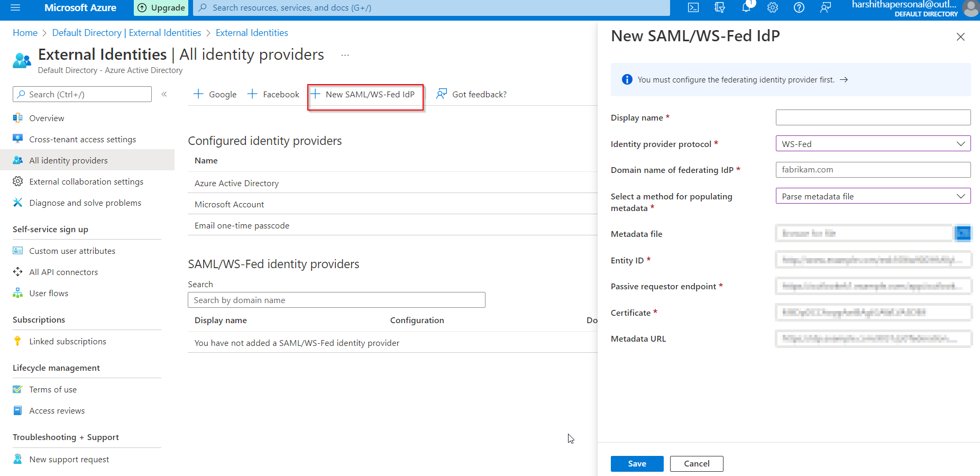Close the New SAML/WS-Fed IdP panel
The width and height of the screenshot is (980, 476).
(960, 36)
